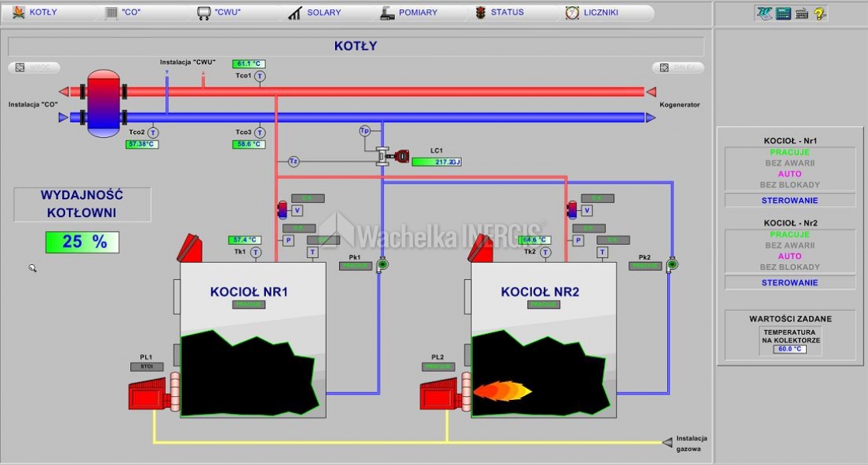Edit the collector temperature 60.0 °C field
Viewport: 868px width, 465px height.
tap(790, 349)
